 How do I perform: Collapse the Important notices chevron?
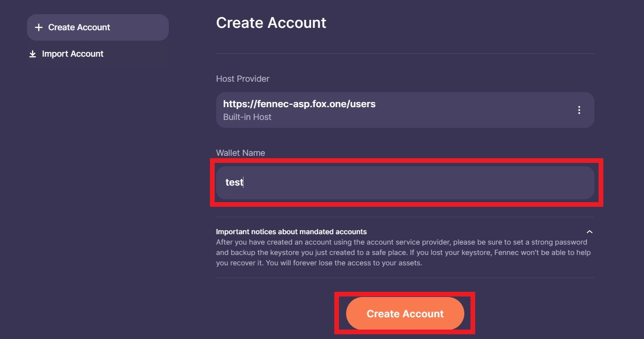[589, 232]
